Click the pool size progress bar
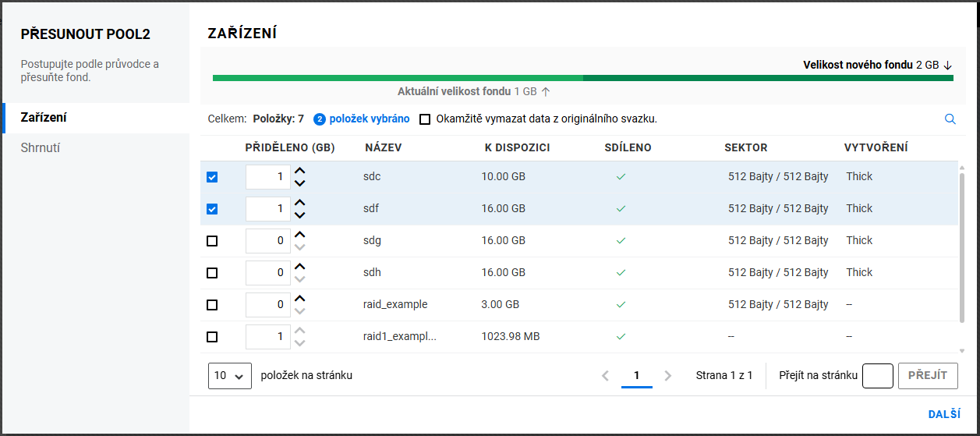The width and height of the screenshot is (980, 436). (582, 78)
